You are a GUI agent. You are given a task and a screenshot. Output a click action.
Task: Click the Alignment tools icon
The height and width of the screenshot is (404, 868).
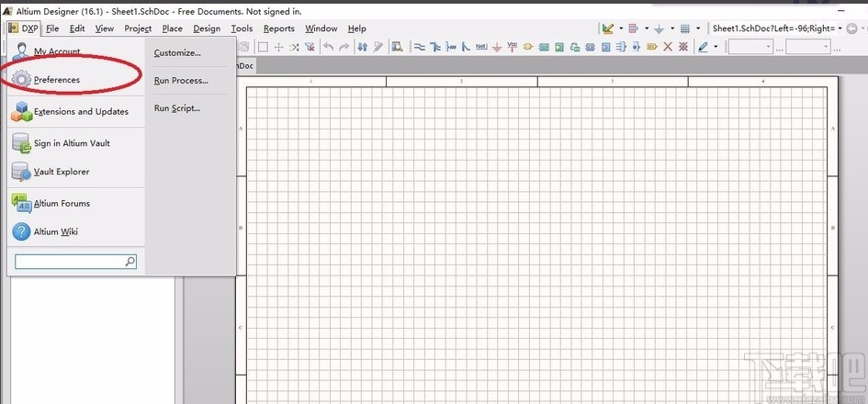(x=633, y=28)
